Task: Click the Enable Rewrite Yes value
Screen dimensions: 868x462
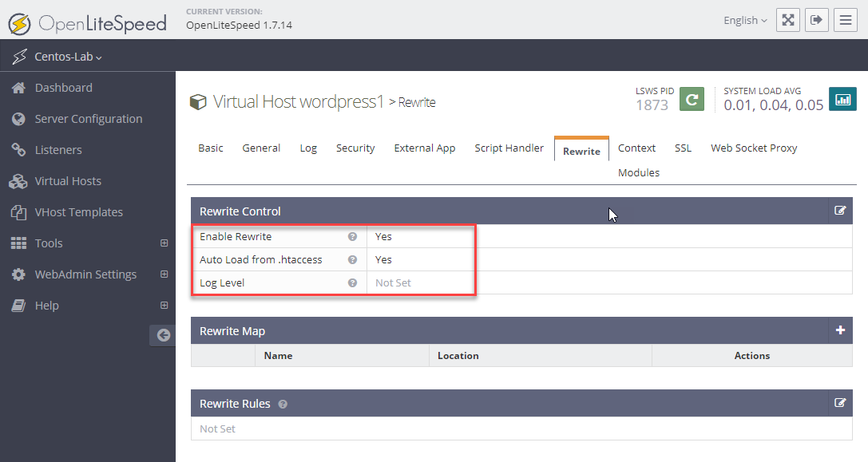Action: click(x=383, y=236)
